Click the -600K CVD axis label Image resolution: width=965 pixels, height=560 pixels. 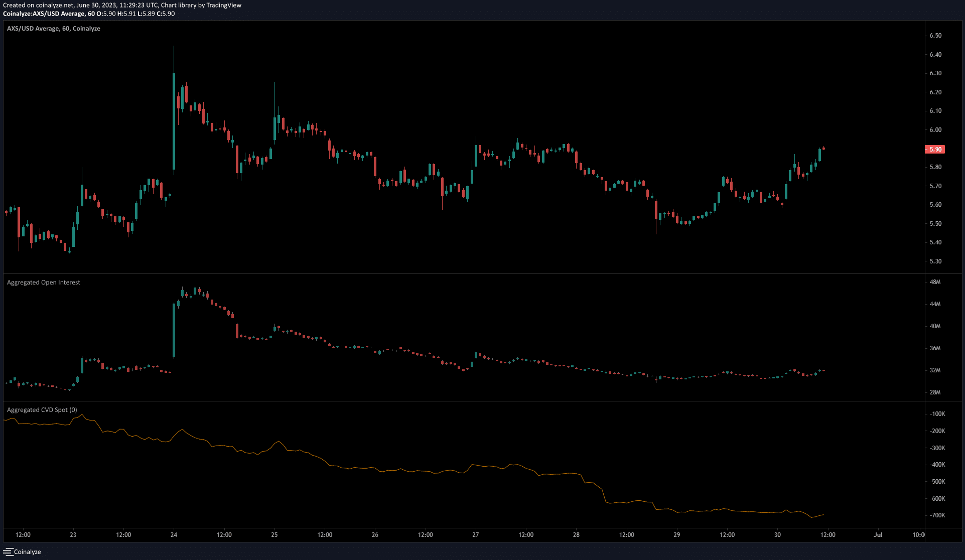tap(937, 499)
